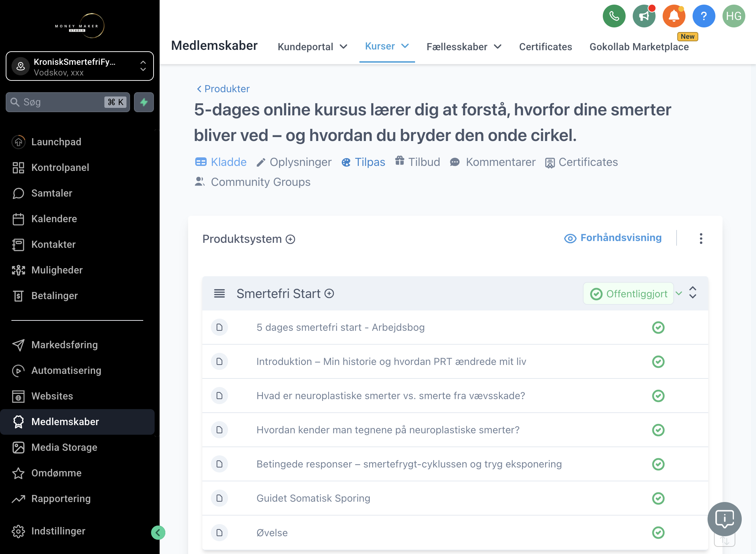Screen dimensions: 756x554
Task: Open Kalendere in the sidebar
Action: coord(77,219)
